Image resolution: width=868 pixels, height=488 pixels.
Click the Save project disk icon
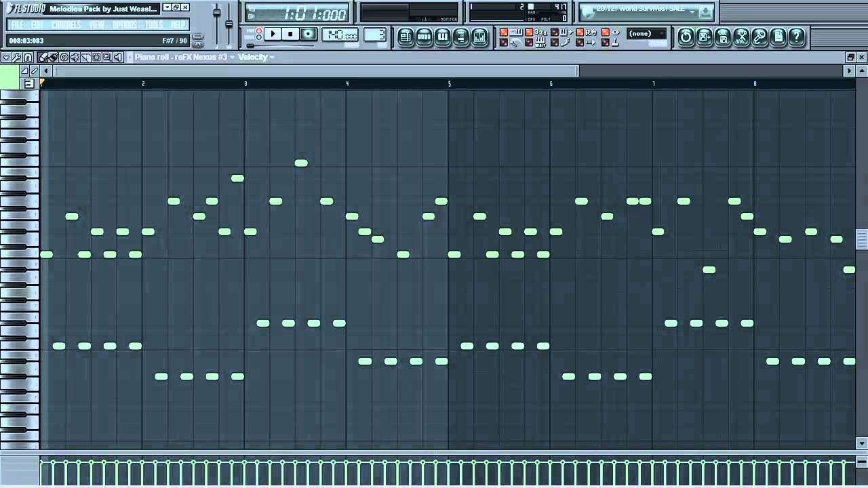[x=723, y=37]
